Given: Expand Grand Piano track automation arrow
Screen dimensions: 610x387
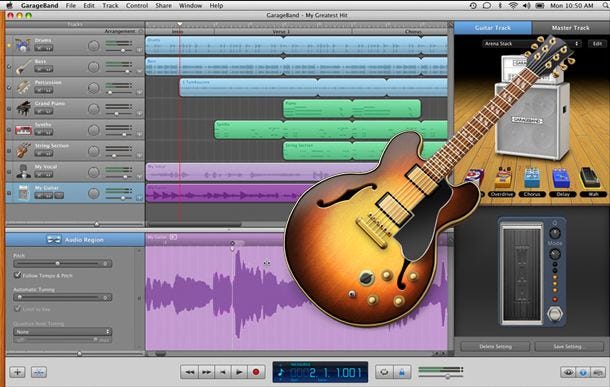Looking at the screenshot, I should pyautogui.click(x=139, y=113).
